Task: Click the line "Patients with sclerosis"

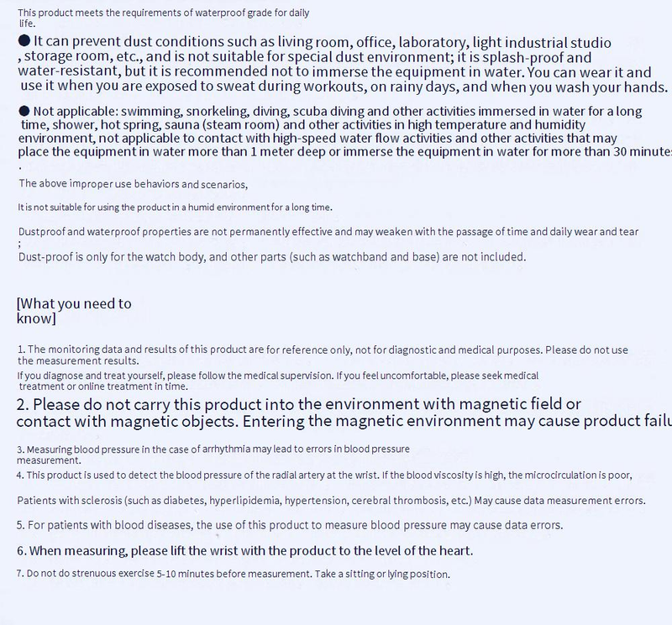Action: (332, 501)
